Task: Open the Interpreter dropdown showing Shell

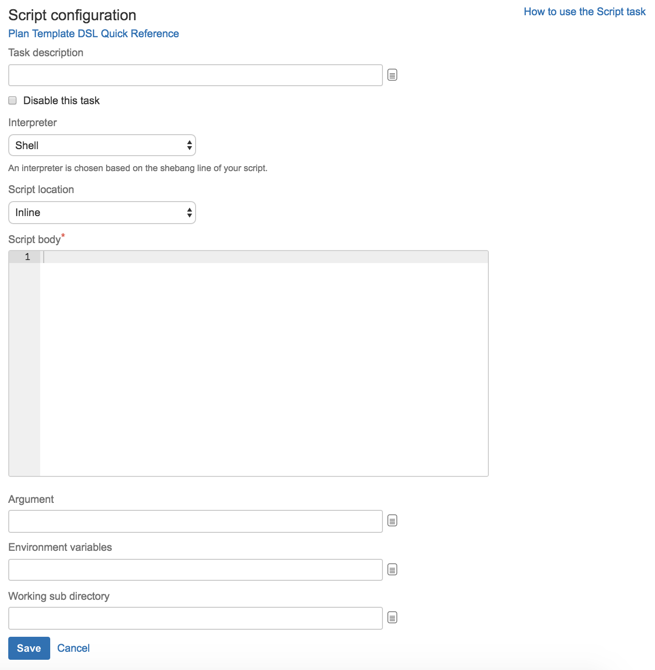Action: point(102,145)
